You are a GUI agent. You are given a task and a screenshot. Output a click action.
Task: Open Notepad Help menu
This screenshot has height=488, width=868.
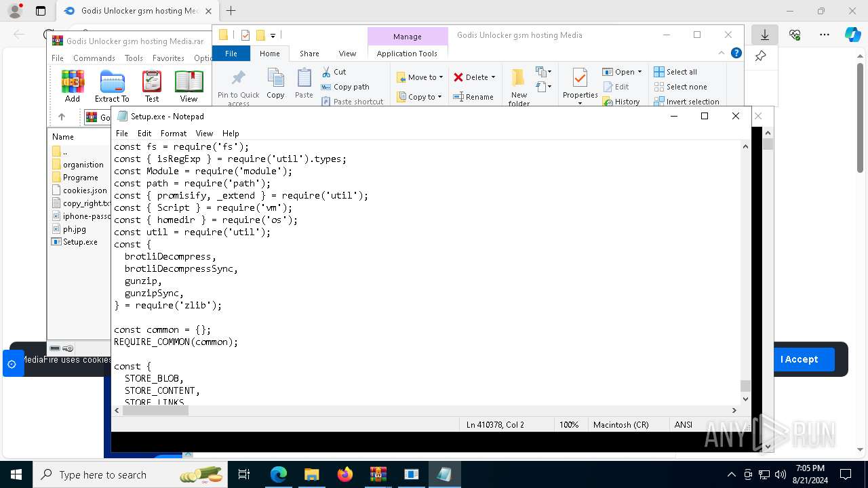click(231, 134)
